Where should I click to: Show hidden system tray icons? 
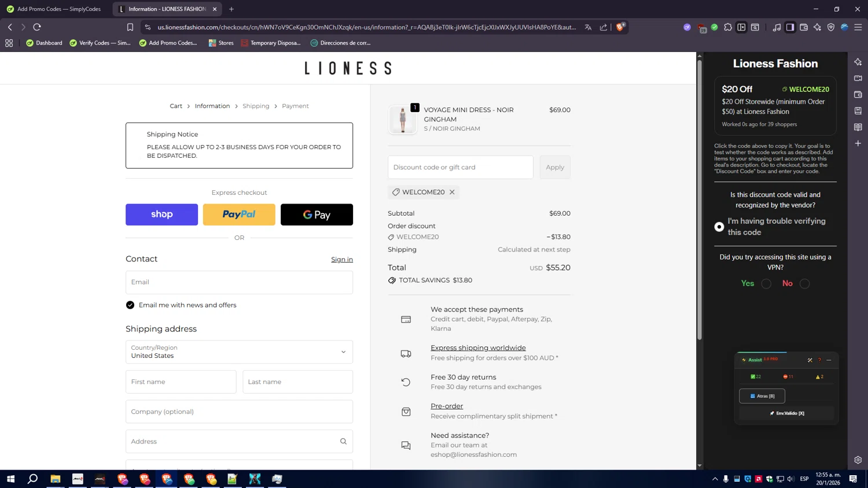coord(715,479)
